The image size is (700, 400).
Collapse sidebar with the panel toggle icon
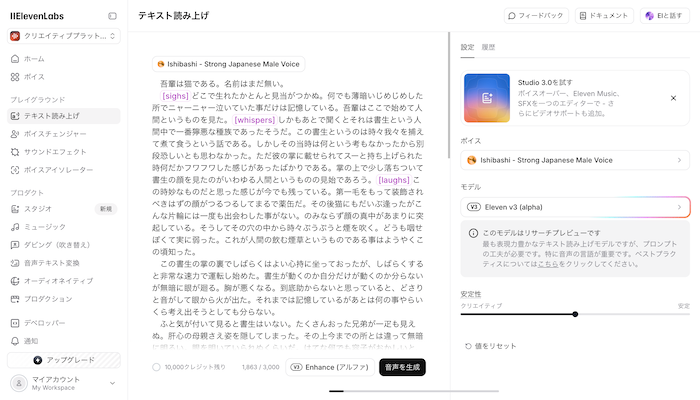click(112, 16)
